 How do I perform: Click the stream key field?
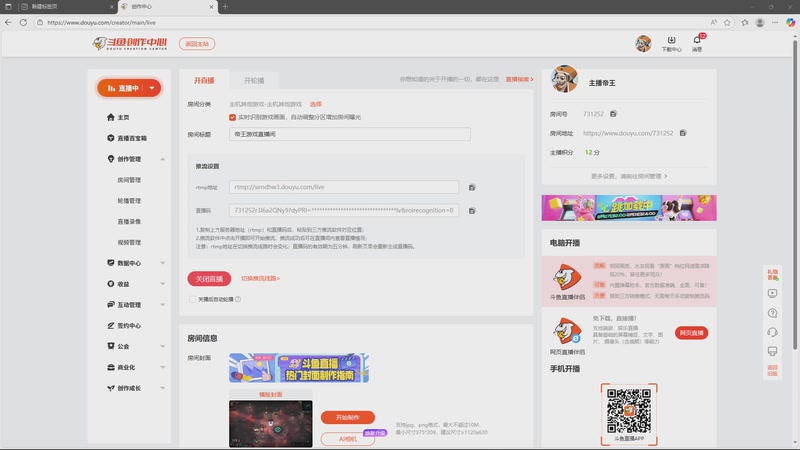344,210
